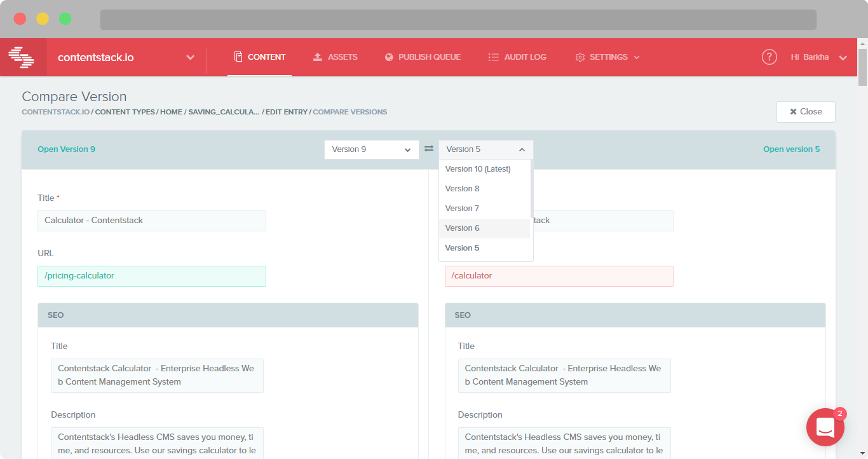Click the swap versions arrows icon
868x459 pixels.
coord(429,149)
